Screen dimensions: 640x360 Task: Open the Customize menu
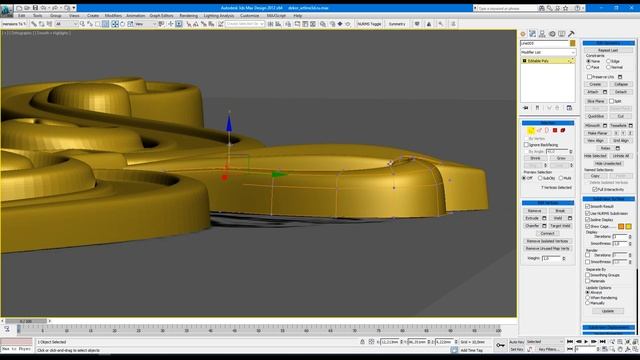(249, 16)
